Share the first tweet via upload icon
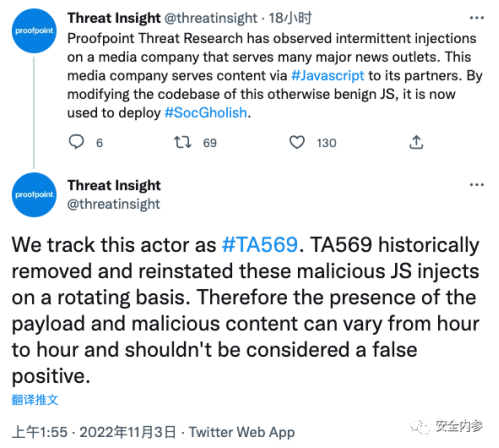The image size is (499, 448). click(416, 142)
